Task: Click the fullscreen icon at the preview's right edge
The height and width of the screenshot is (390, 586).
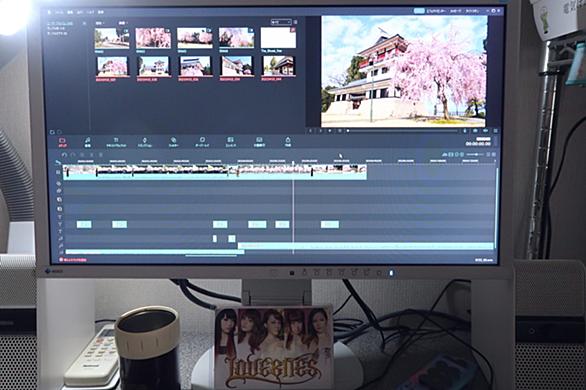Action: (496, 131)
